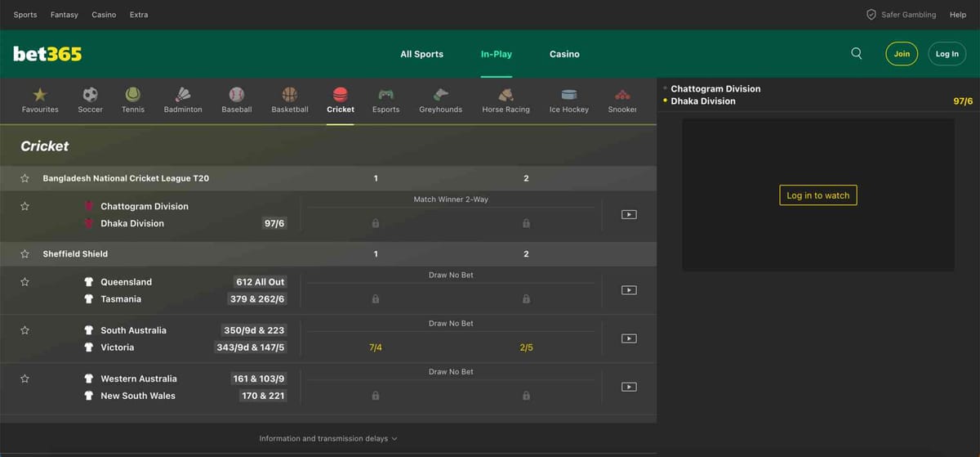The image size is (980, 457).
Task: Click the Cricket page heading
Action: pos(45,146)
